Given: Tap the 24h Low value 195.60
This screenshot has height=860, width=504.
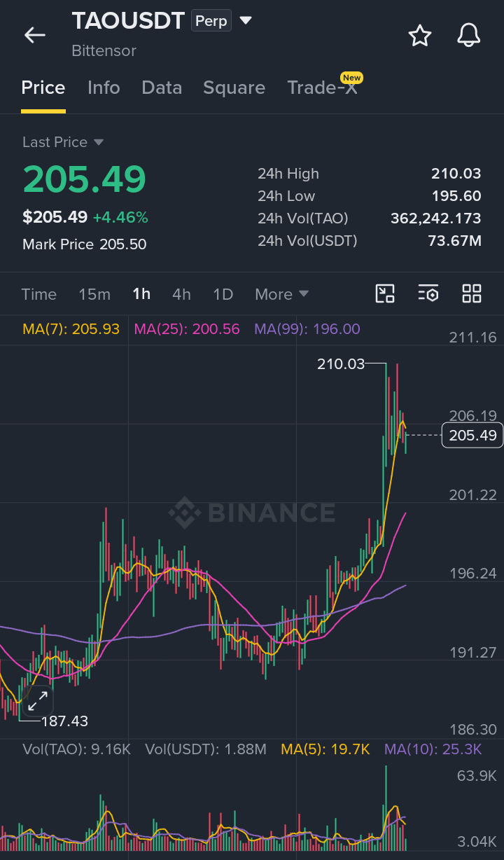Looking at the screenshot, I should point(456,196).
